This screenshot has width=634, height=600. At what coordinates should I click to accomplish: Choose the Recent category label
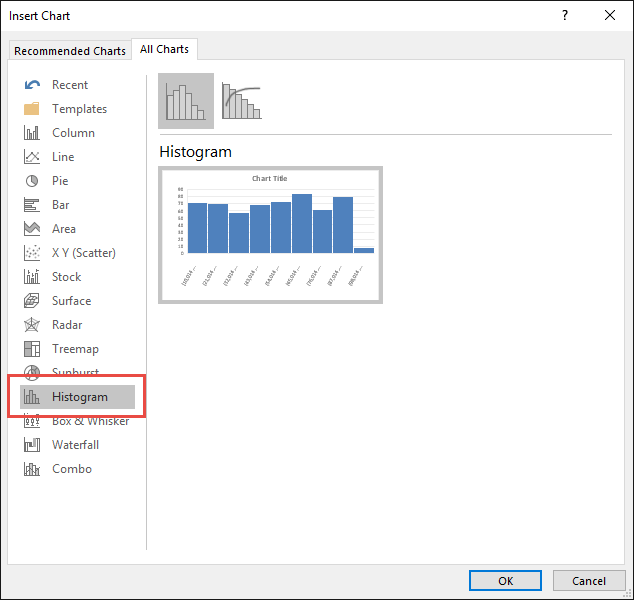70,85
